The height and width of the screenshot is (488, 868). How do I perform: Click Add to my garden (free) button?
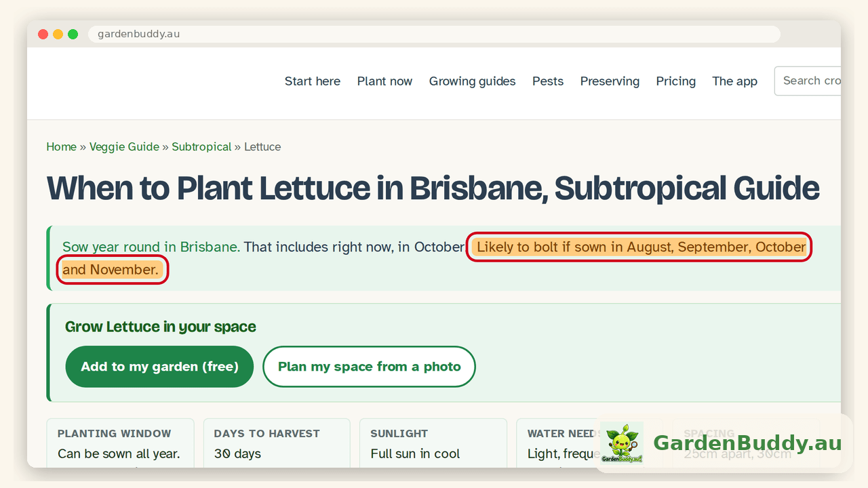coord(159,367)
